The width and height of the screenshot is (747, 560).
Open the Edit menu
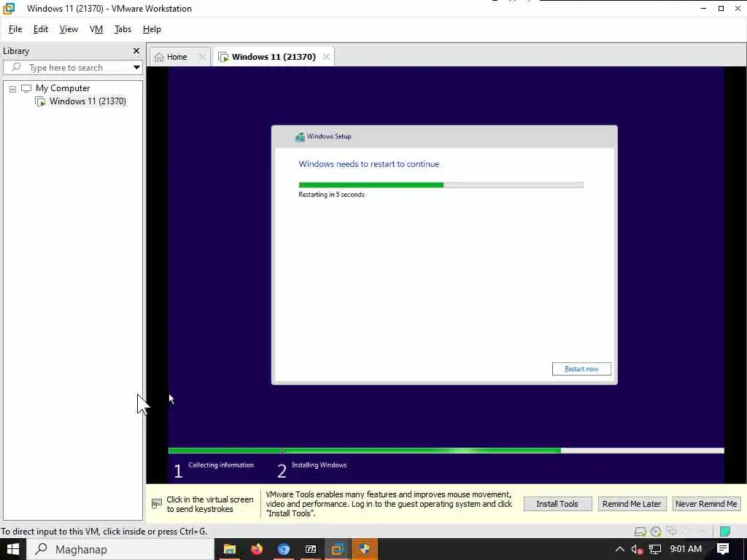[41, 29]
